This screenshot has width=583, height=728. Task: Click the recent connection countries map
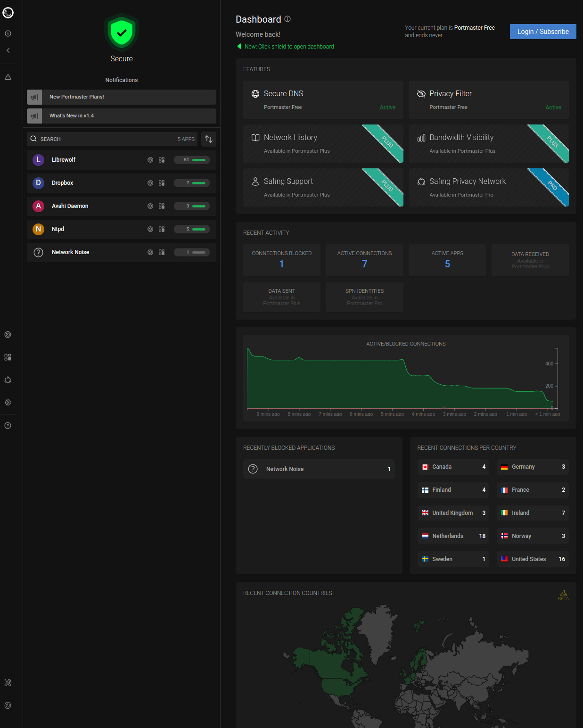(x=406, y=666)
